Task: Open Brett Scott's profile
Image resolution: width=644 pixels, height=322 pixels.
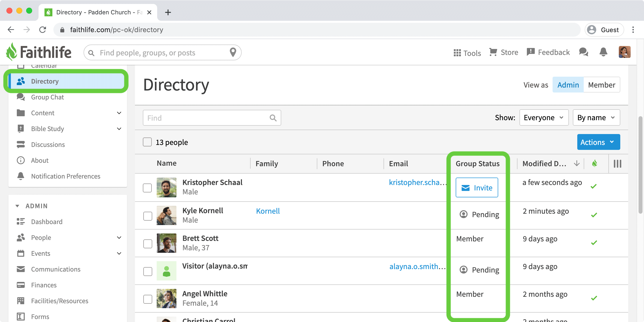Action: tap(200, 238)
